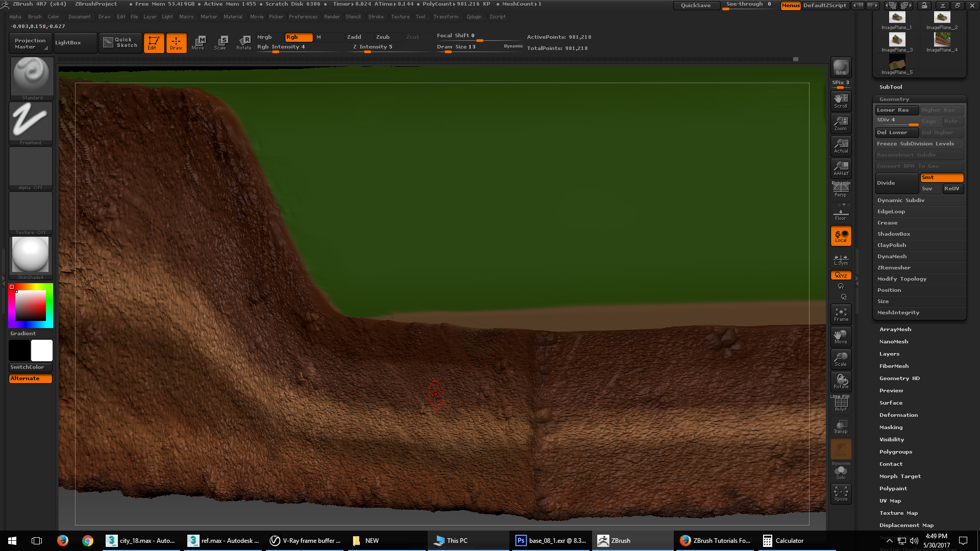Toggle Transp transparency mode

[x=841, y=427]
